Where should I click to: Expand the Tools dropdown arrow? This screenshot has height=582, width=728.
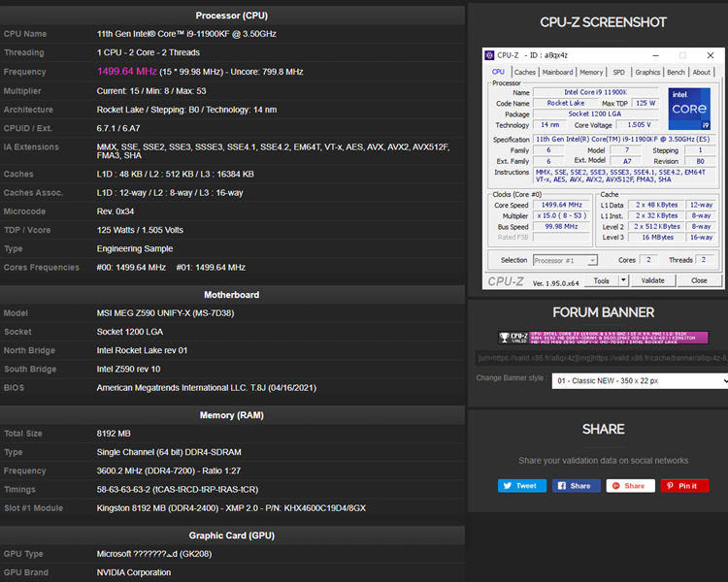pos(623,280)
